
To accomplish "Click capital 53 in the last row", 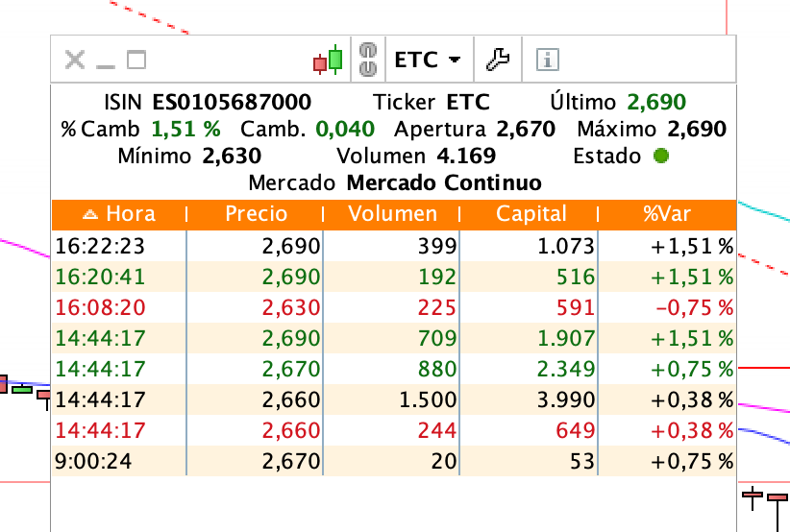I will (x=582, y=461).
